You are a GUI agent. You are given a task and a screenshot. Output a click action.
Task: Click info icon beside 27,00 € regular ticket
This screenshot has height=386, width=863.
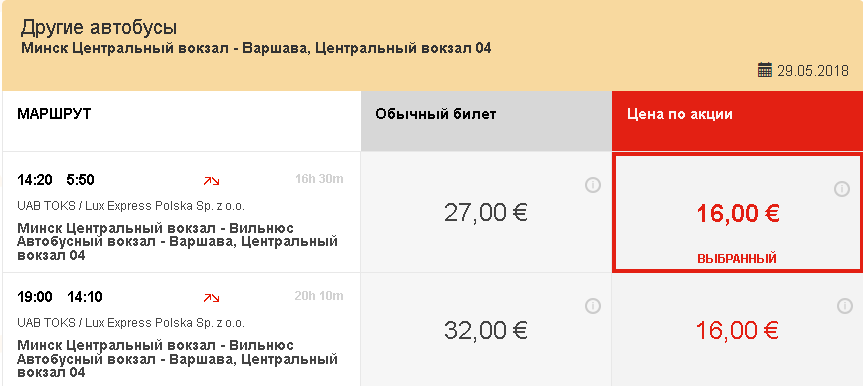[x=592, y=186]
